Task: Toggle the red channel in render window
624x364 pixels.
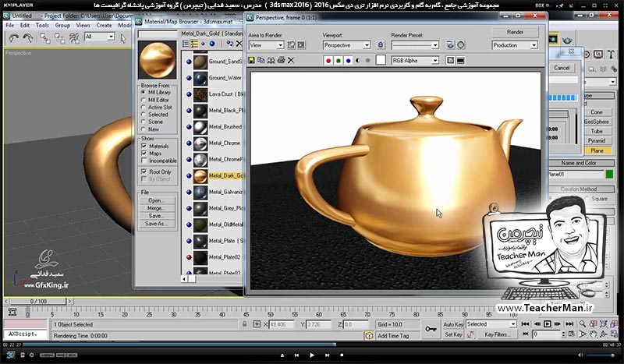Action: point(328,61)
